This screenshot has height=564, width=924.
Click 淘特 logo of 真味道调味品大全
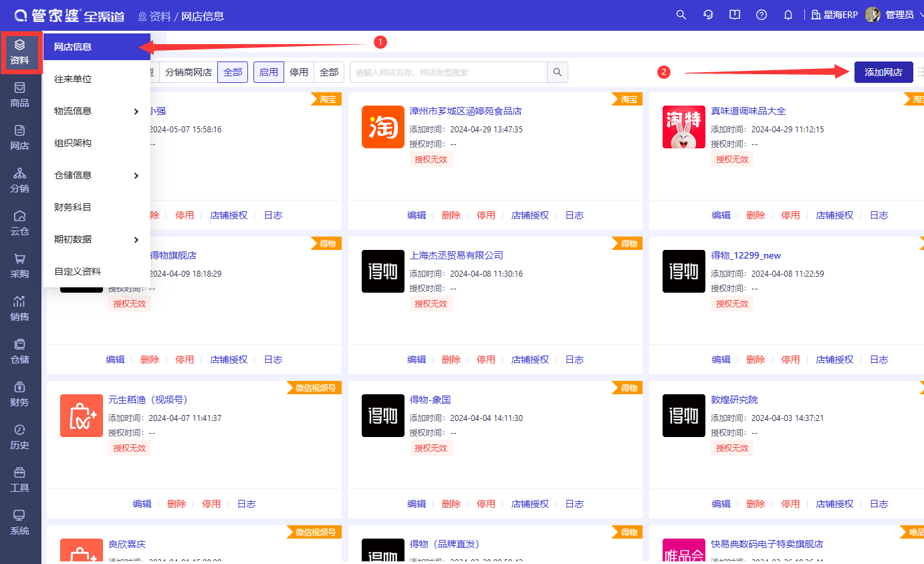(684, 127)
